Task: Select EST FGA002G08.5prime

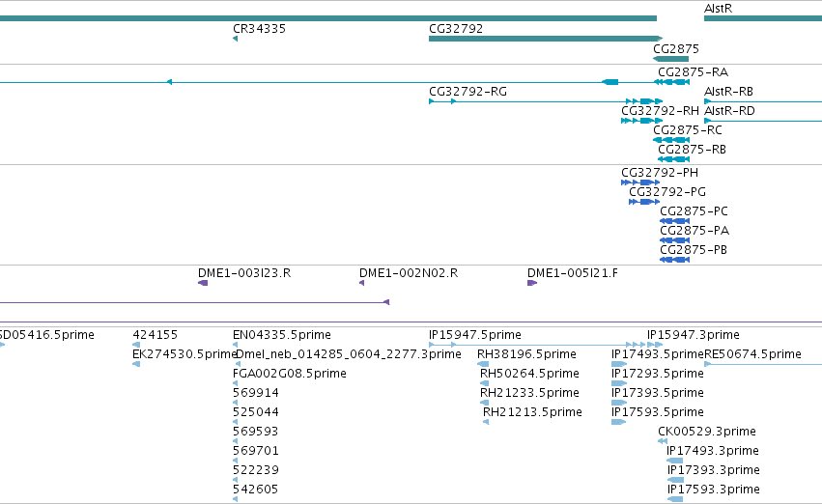Action: (x=290, y=374)
